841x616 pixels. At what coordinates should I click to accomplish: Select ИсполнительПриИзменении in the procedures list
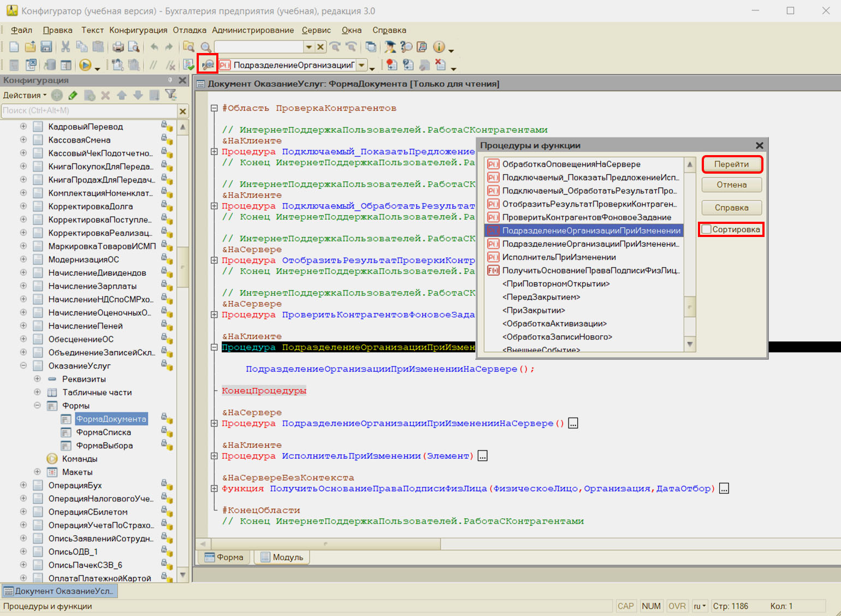559,257
